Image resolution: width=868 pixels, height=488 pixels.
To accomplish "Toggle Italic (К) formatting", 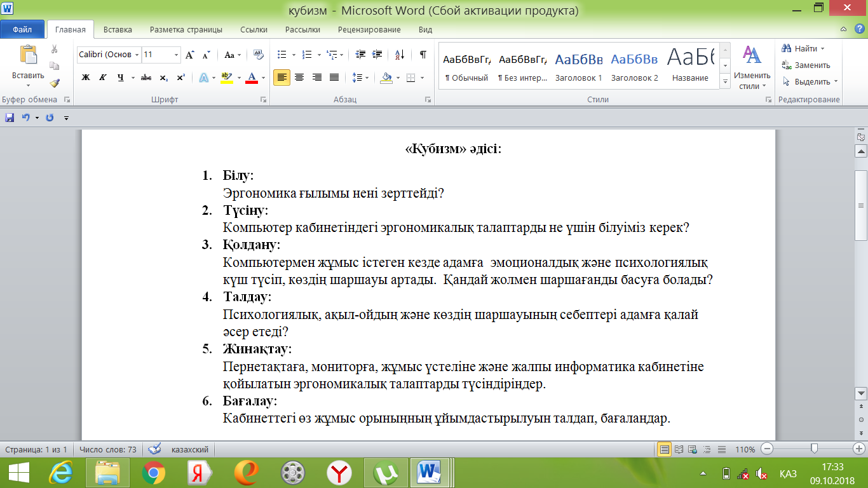I will click(x=102, y=78).
